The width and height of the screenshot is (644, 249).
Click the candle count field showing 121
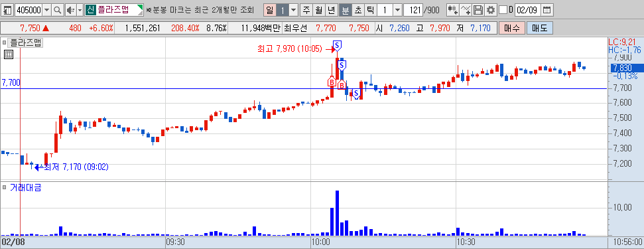pyautogui.click(x=413, y=10)
